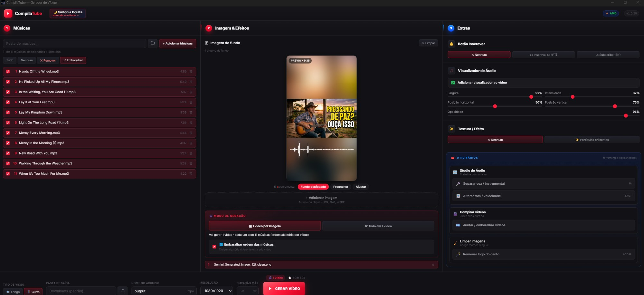This screenshot has height=295, width=644.
Task: Click Limpar background image button
Action: 428,43
